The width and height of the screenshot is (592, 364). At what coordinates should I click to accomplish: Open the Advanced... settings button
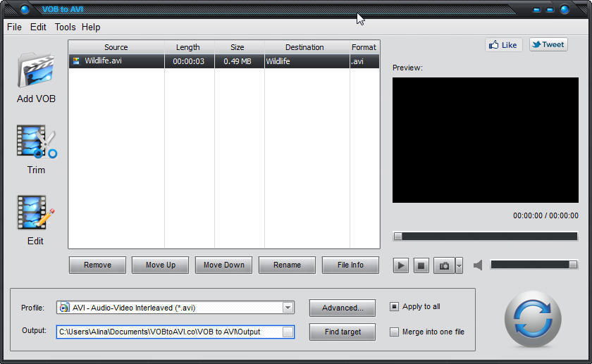343,308
